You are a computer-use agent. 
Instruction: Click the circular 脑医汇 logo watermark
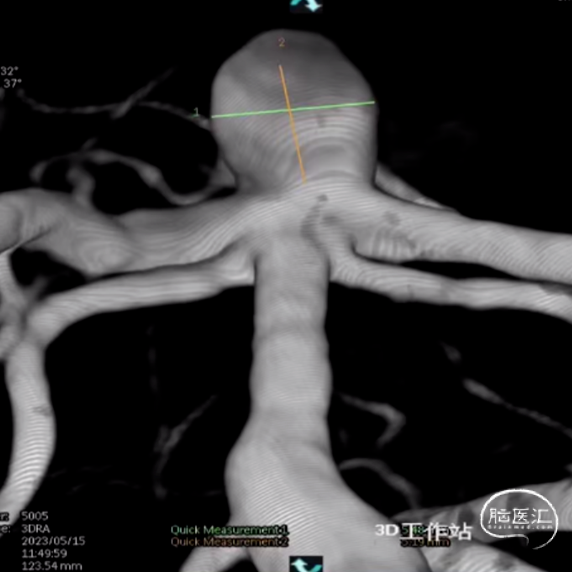(519, 518)
